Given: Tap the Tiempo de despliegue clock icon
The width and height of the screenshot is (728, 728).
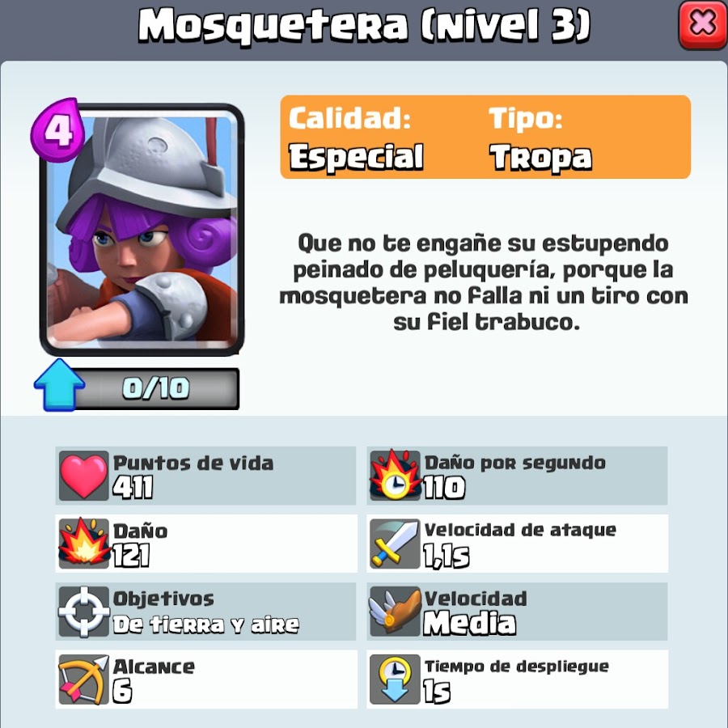Looking at the screenshot, I should (x=395, y=679).
